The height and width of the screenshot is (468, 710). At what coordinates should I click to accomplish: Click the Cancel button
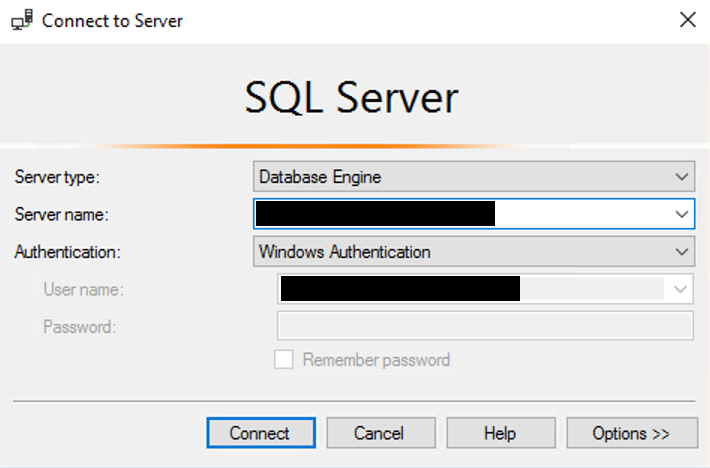click(381, 433)
